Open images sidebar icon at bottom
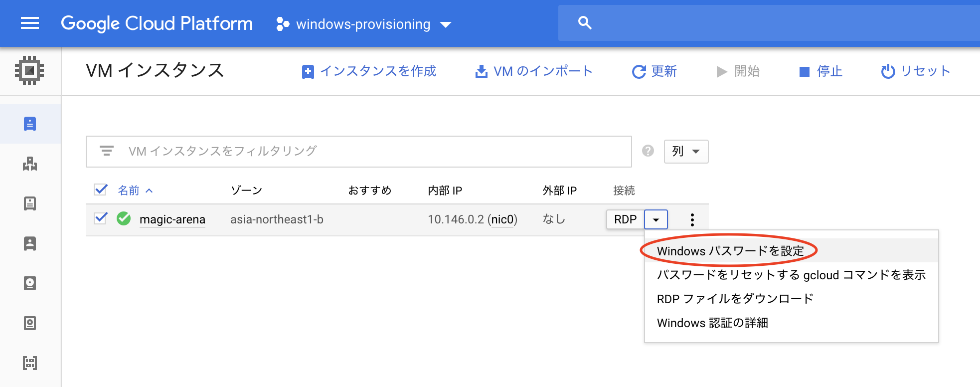The height and width of the screenshot is (387, 980). 30,363
